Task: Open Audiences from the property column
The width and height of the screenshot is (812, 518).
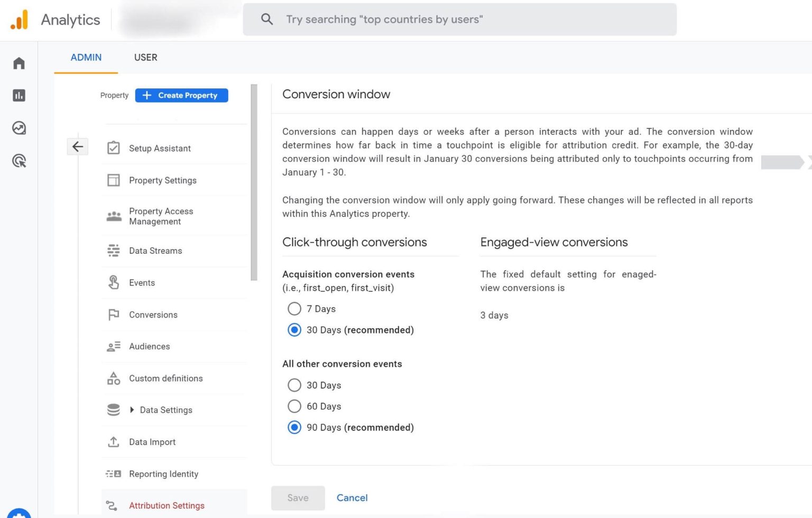Action: [x=149, y=346]
